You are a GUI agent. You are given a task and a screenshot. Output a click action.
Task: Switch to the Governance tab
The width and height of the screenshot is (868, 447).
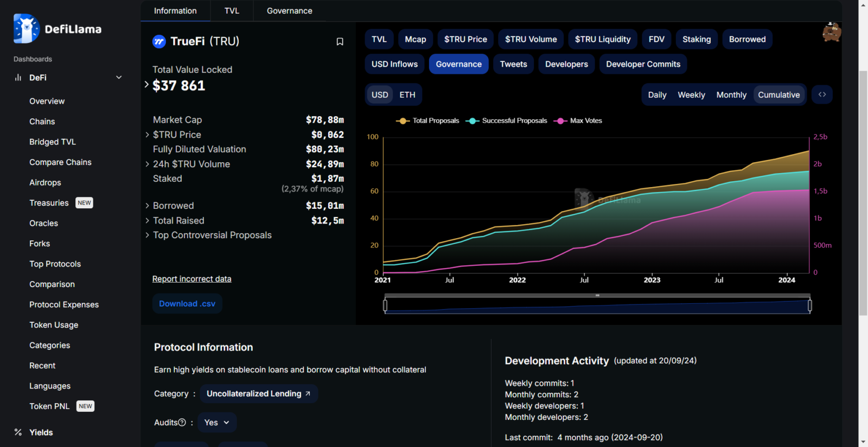(290, 11)
